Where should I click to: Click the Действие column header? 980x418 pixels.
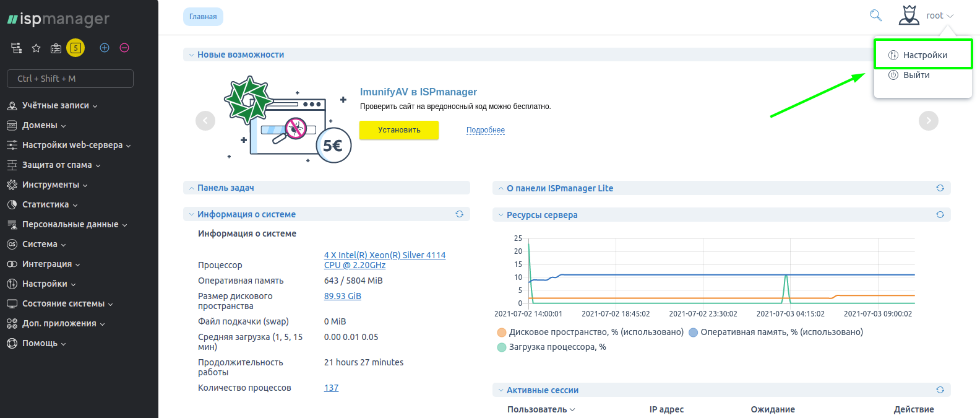pyautogui.click(x=914, y=409)
